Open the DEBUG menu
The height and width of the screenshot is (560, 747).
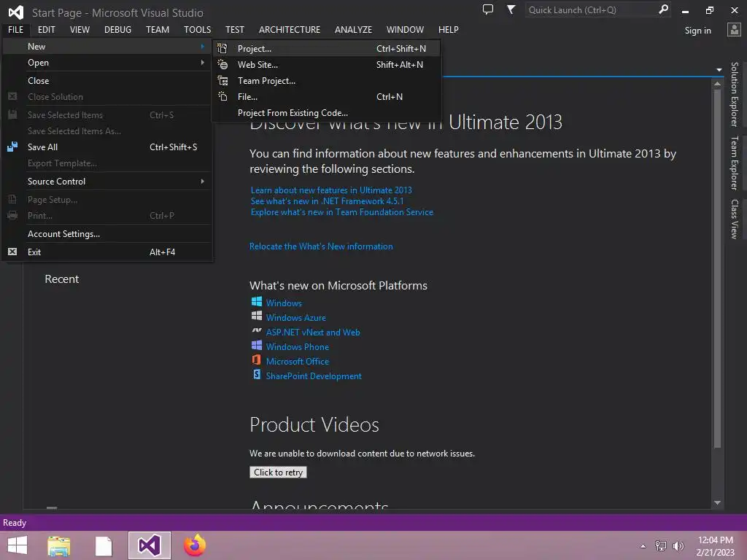(x=117, y=29)
